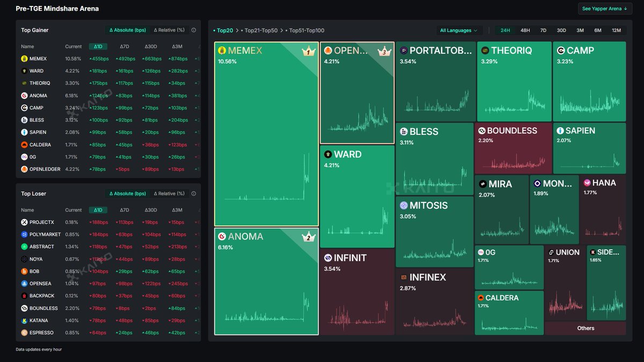Switch to the 48H timeframe tab
This screenshot has width=644, height=362.
tap(525, 31)
